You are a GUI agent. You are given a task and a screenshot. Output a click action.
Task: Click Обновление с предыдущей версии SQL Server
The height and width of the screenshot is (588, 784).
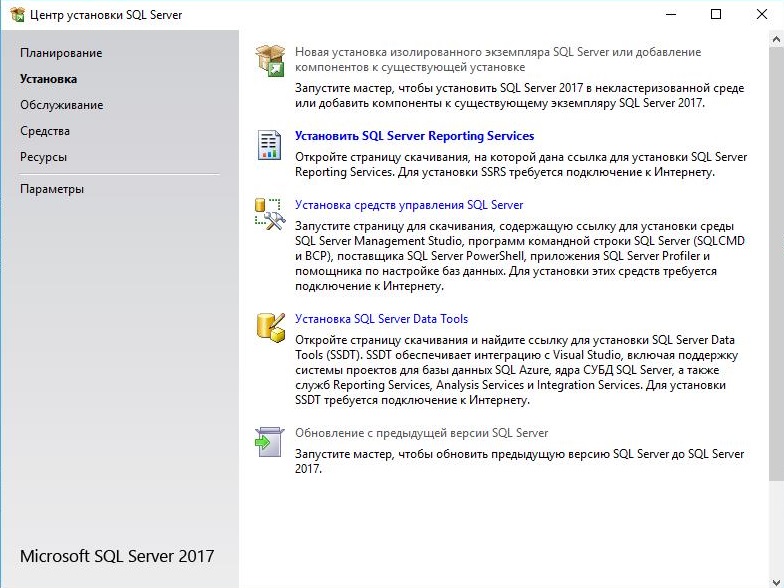422,433
